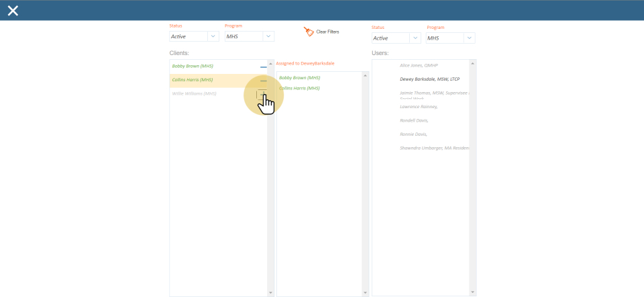
Task: Expand the Users Status dropdown
Action: [x=396, y=38]
